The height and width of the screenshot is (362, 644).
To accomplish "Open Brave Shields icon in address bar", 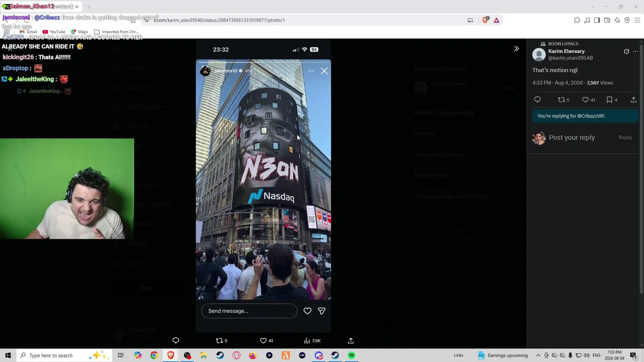I will 485,20.
